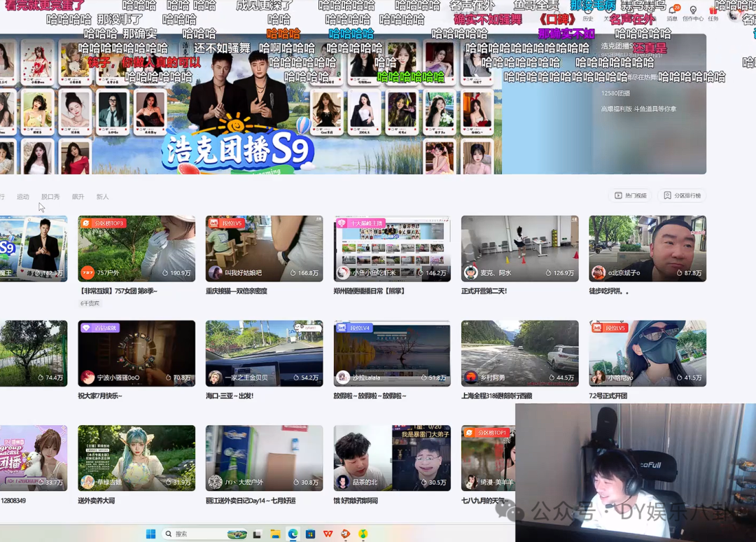Open the 海口-三亚~出发! stream title
Viewport: 756px width, 542px height.
(230, 396)
